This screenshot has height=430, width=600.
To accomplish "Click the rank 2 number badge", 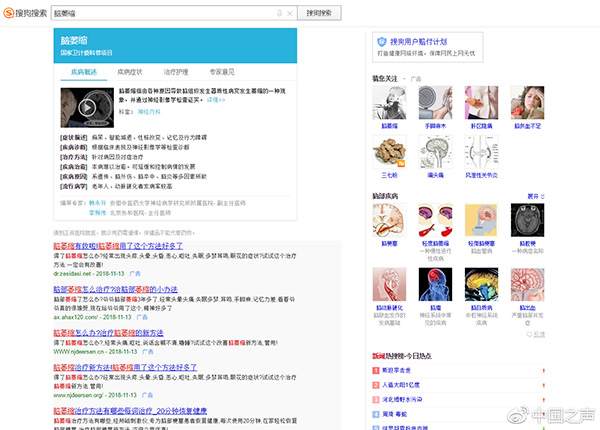I will coord(375,385).
